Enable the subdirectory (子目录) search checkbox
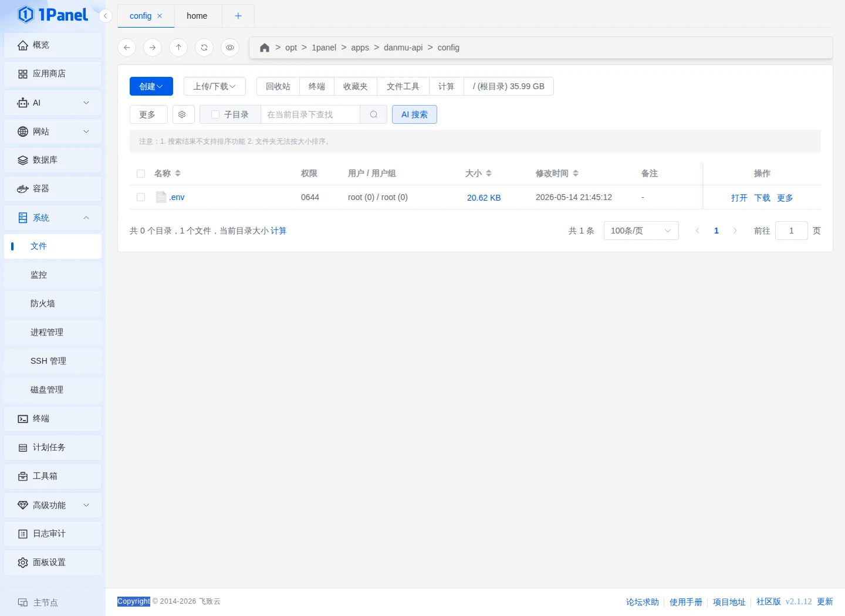 point(215,114)
